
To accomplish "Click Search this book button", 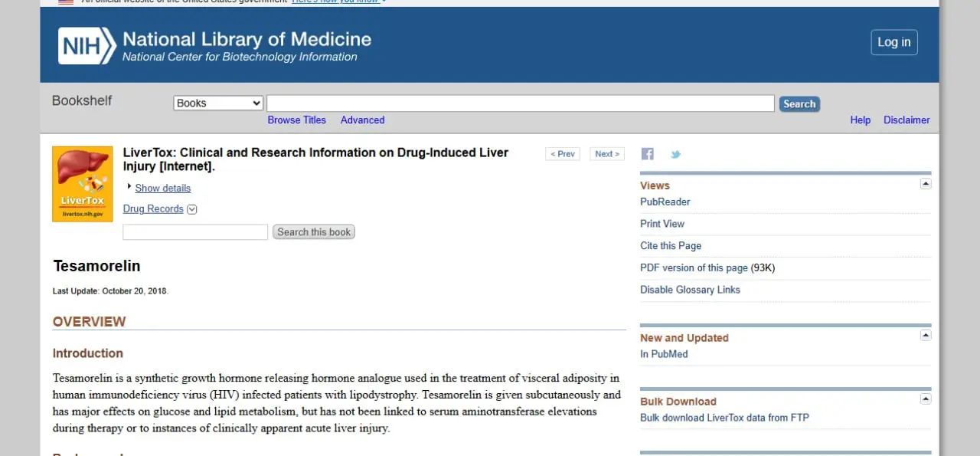I will (314, 232).
